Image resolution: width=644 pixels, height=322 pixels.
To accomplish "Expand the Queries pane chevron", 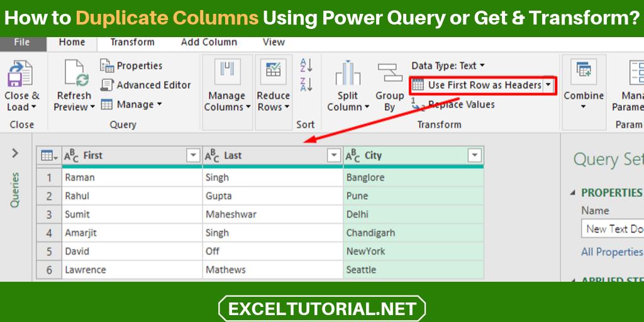I will pyautogui.click(x=15, y=153).
